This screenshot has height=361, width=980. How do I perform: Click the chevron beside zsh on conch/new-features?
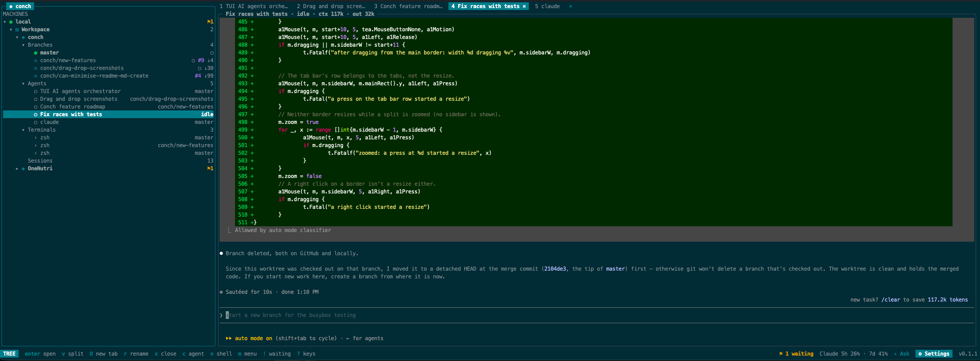[x=36, y=145]
